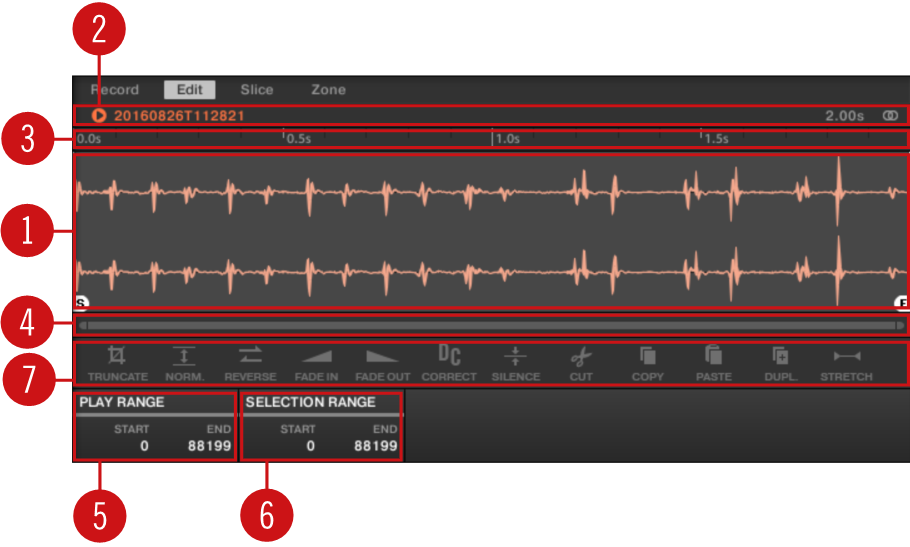Duplicate the selection with the DUPL. icon

pyautogui.click(x=780, y=356)
